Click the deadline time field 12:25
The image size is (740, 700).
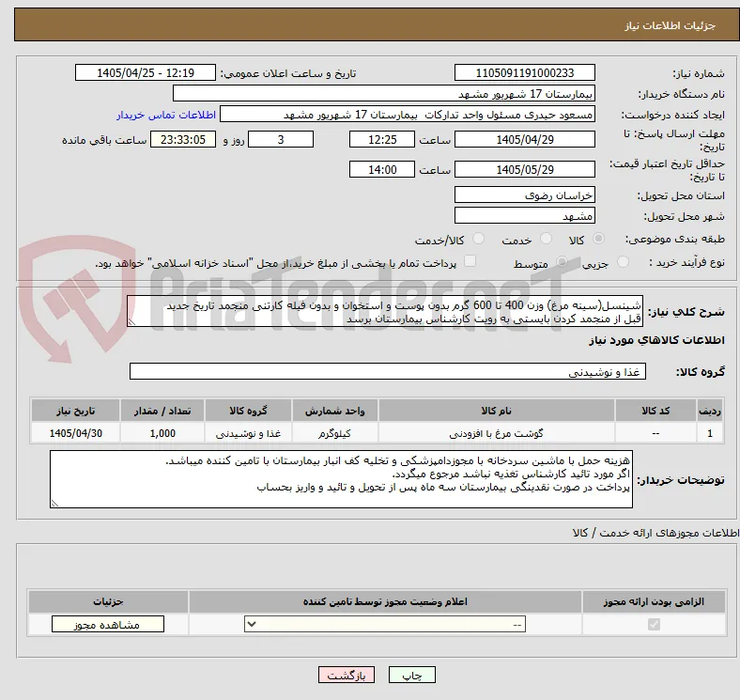[x=382, y=139]
